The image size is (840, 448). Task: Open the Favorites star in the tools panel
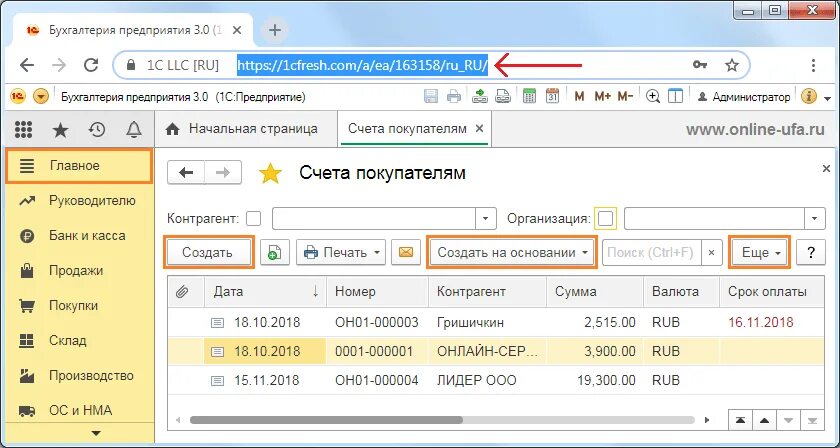pos(60,130)
